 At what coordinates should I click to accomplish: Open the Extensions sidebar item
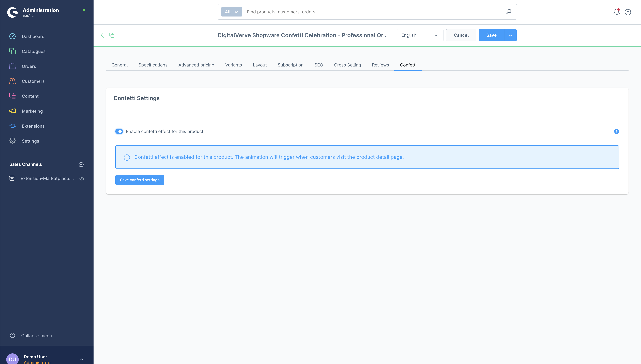pos(33,126)
